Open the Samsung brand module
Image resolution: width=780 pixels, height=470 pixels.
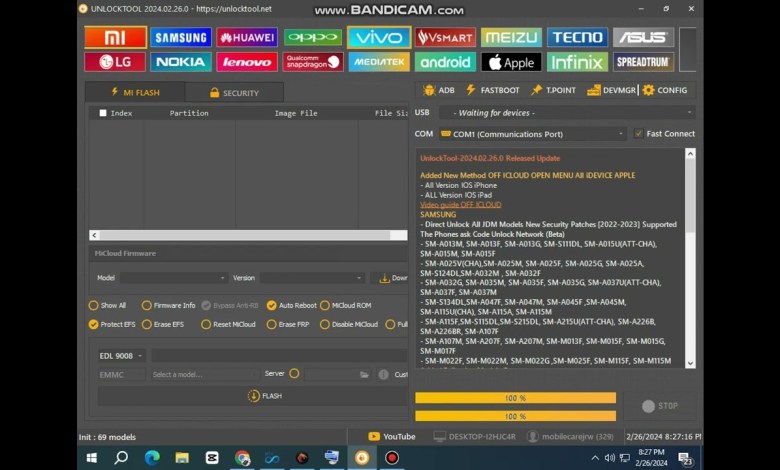[181, 38]
